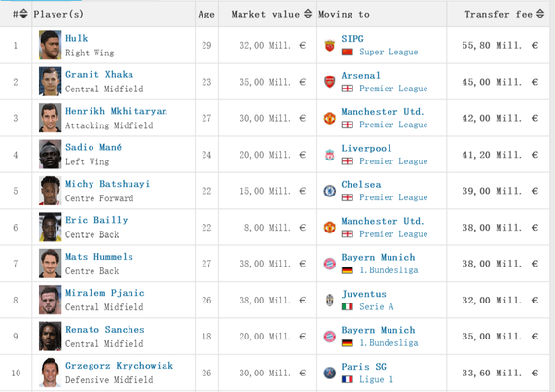Click the Paris SG club crest icon
This screenshot has width=555, height=392.
click(x=329, y=373)
